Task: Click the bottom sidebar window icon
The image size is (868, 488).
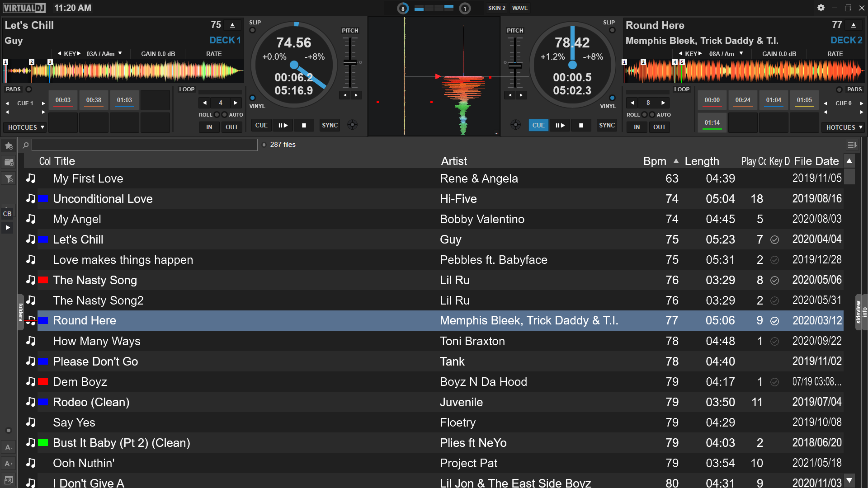Action: [8, 480]
